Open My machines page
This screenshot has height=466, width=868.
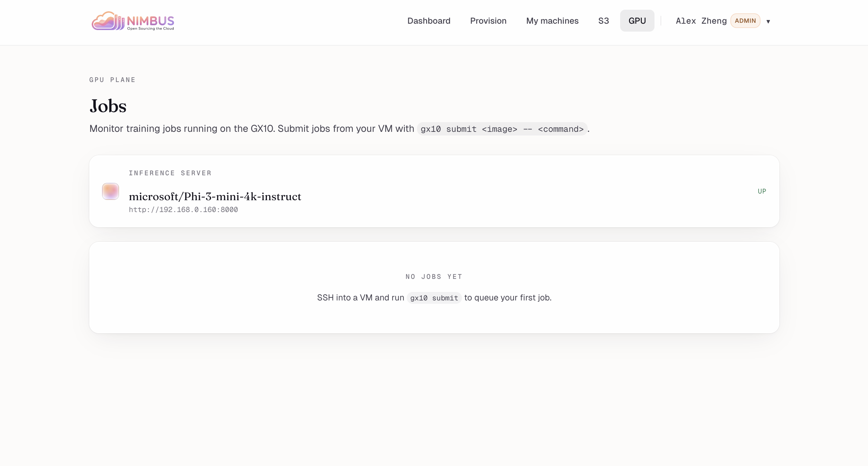click(x=552, y=21)
